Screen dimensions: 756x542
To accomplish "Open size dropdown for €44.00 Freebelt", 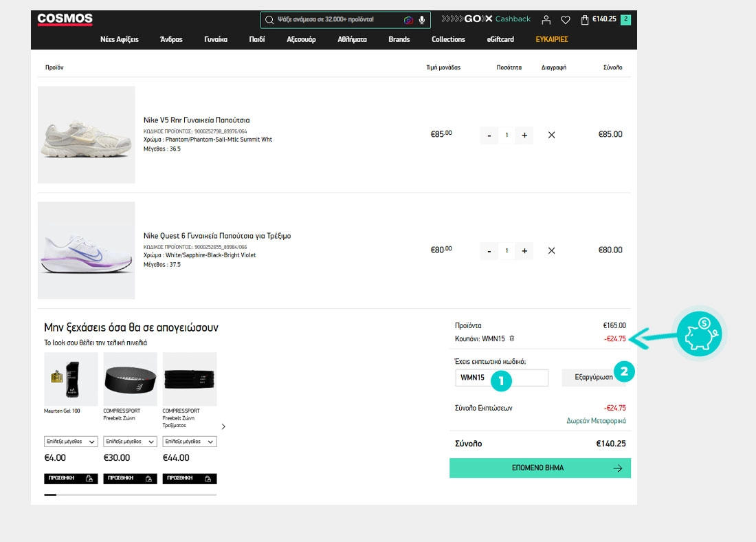I will [x=190, y=442].
